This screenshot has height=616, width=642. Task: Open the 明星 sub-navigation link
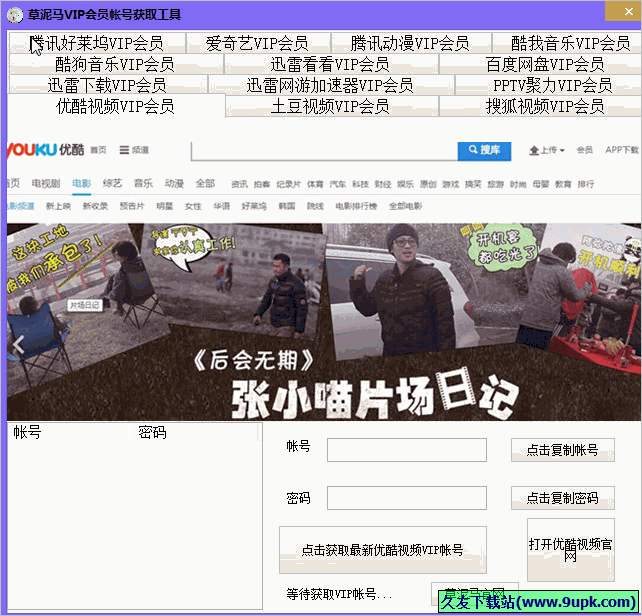[x=164, y=206]
